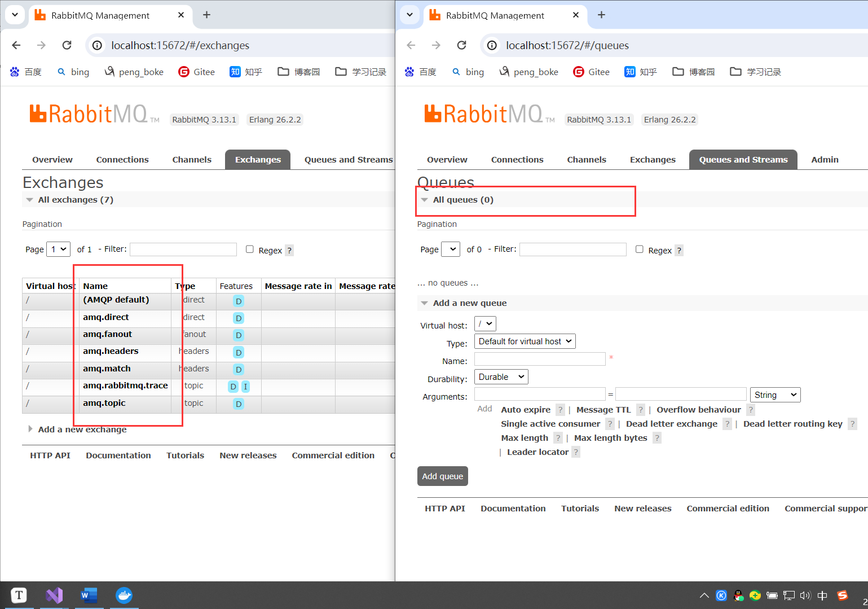Open new tab in right browser window
The width and height of the screenshot is (868, 609).
[x=601, y=15]
